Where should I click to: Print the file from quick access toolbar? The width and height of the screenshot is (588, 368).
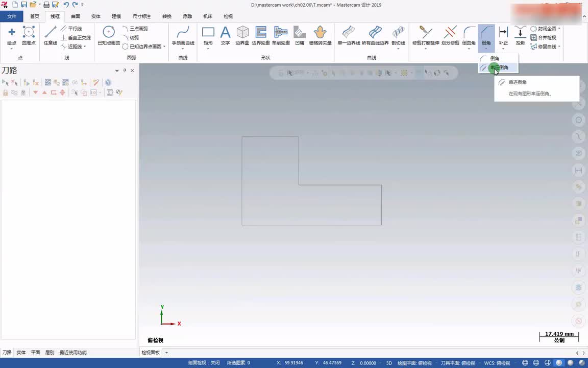tap(46, 5)
